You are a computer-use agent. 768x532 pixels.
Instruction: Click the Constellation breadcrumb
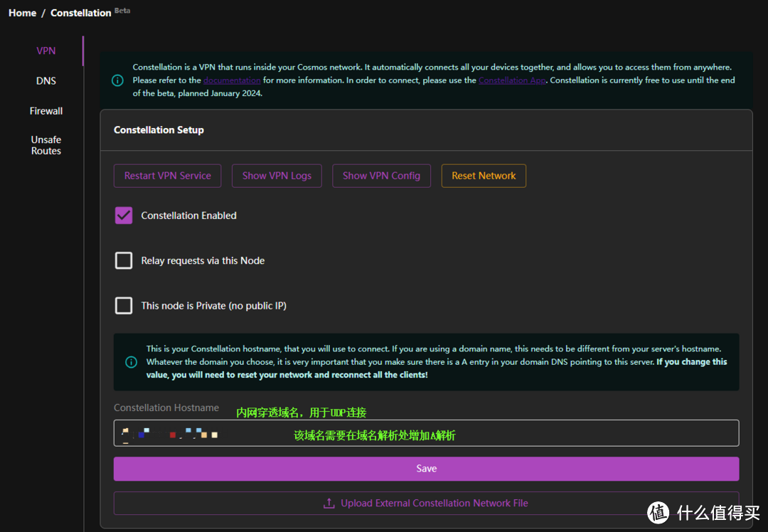click(x=81, y=13)
